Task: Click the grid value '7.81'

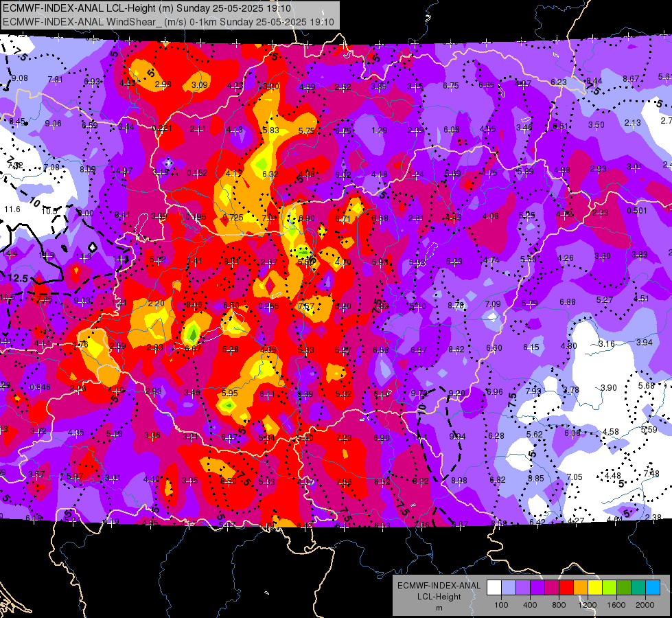Action: click(x=56, y=80)
